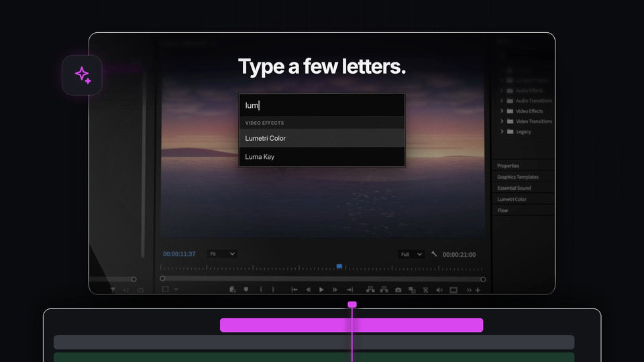Viewport: 644px width, 362px height.
Task: Expand the Audio Transitions folder
Action: [502, 101]
